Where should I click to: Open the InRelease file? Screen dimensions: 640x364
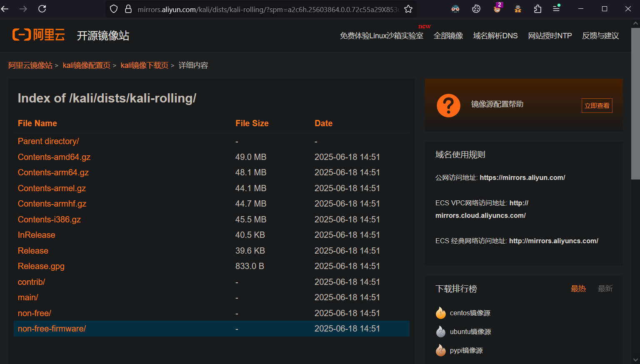pyautogui.click(x=37, y=235)
